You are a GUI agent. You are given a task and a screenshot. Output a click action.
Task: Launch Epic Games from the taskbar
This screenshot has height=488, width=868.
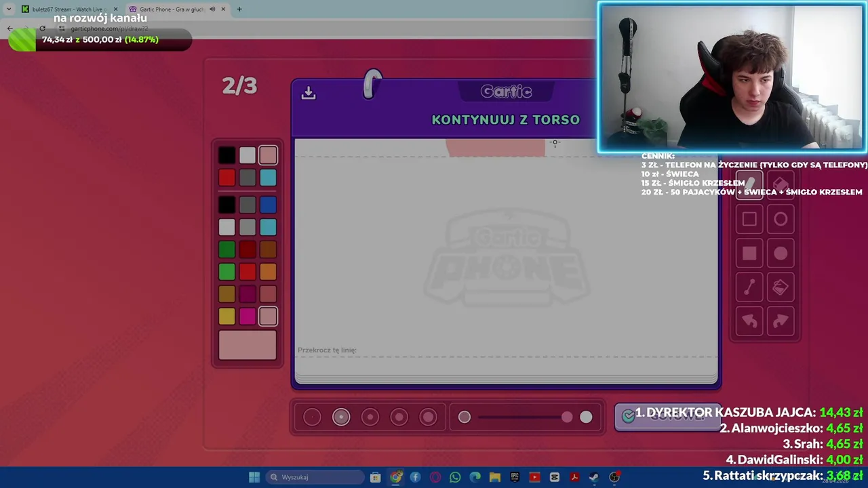pyautogui.click(x=515, y=477)
